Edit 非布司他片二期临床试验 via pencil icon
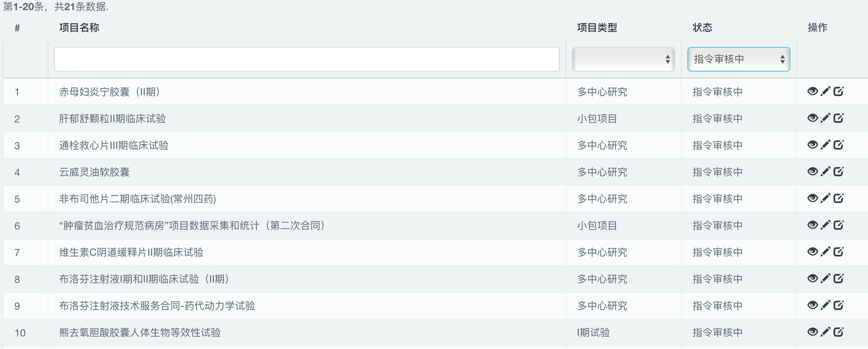Screen dimensions: 868x349 [x=825, y=198]
